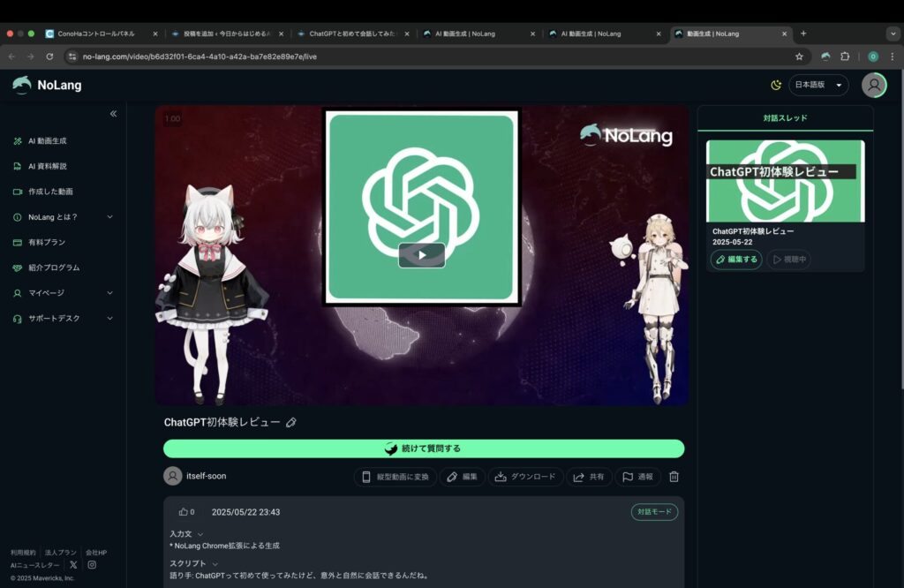This screenshot has width=904, height=588.
Task: Bookmark the page with the star icon
Action: pos(799,57)
